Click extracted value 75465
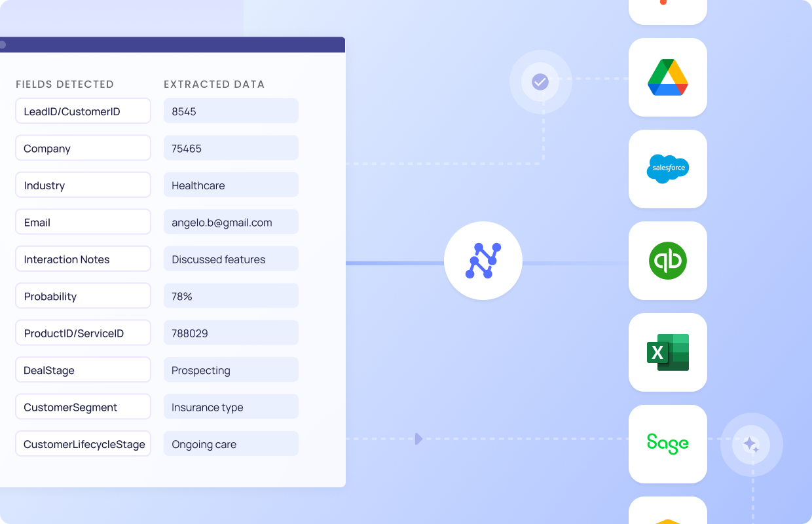The height and width of the screenshot is (524, 812). pyautogui.click(x=231, y=148)
